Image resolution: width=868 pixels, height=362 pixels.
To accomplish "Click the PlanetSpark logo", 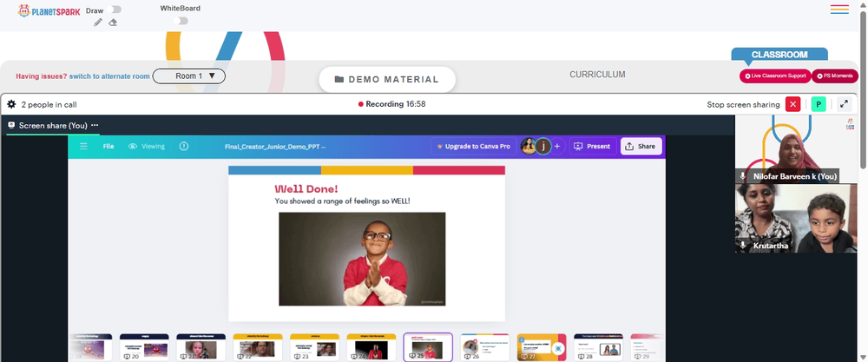I will (49, 10).
